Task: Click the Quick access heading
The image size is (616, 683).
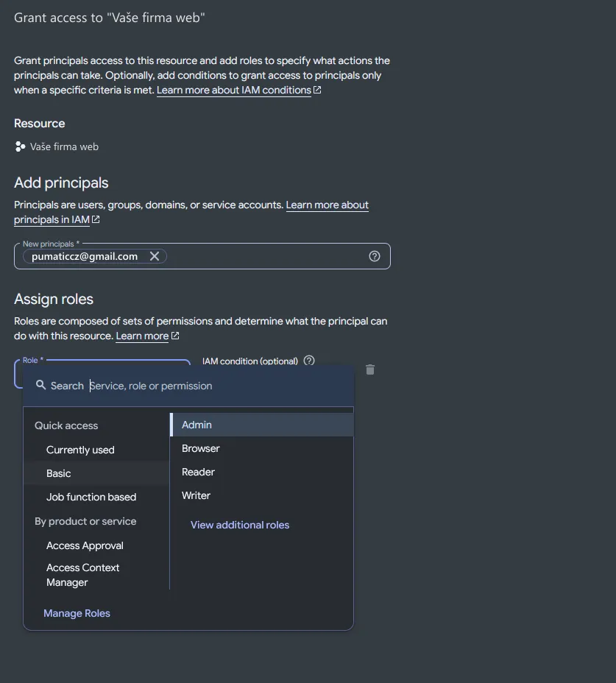Action: 66,425
